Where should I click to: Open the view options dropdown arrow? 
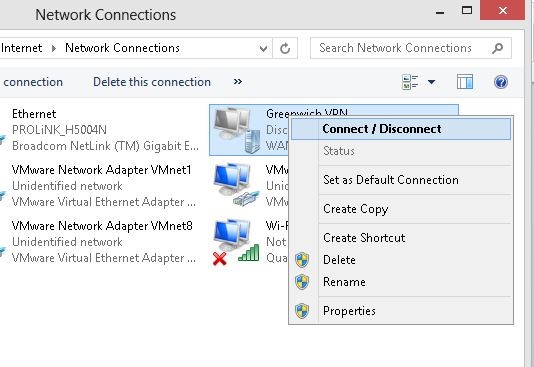click(431, 82)
